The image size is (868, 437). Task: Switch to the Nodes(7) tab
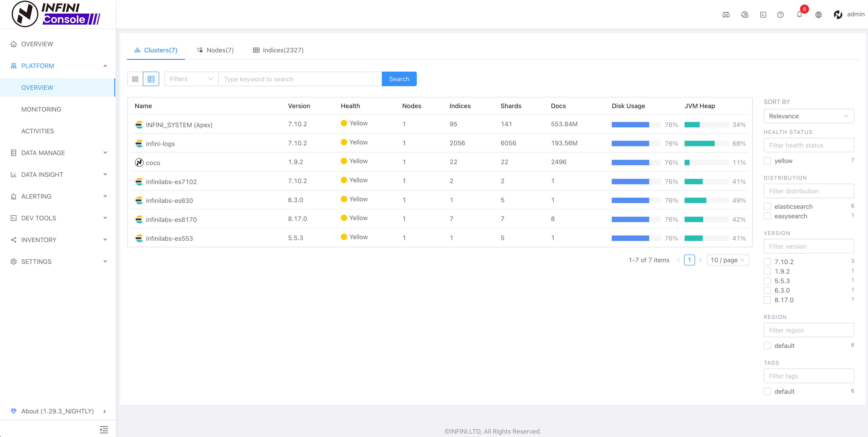tap(215, 50)
